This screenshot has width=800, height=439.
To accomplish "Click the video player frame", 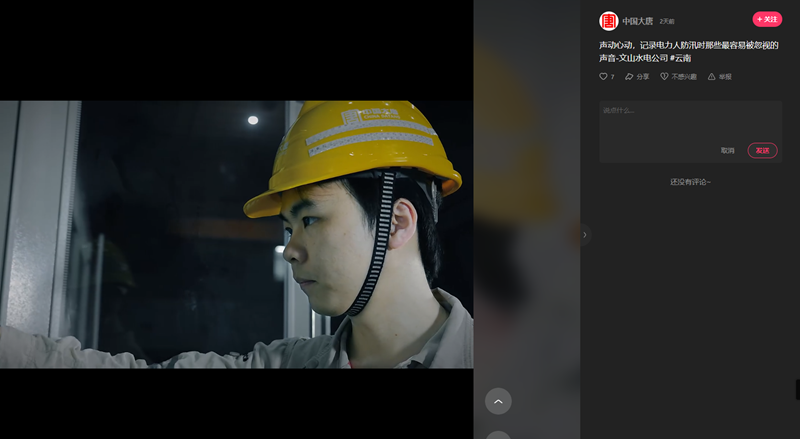I will (237, 234).
